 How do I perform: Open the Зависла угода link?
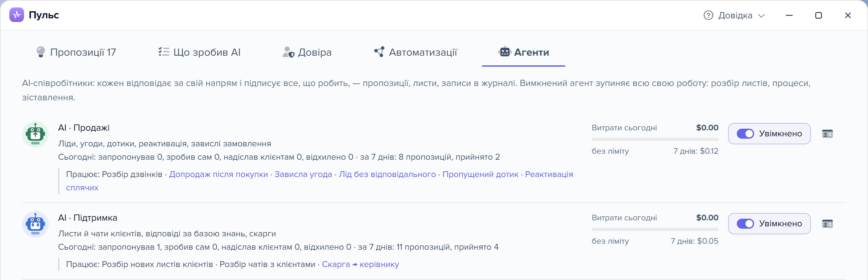coord(303,174)
